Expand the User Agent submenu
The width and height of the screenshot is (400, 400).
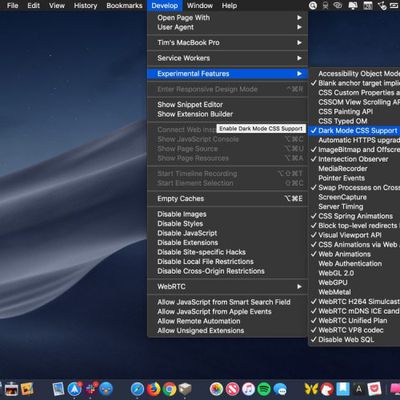point(227,27)
